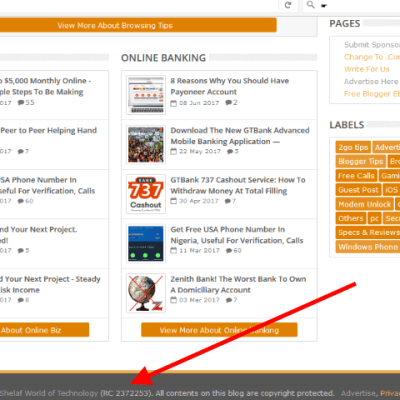Open Change To .Com page link
Viewport: 400px width, 400px height.
[372, 57]
